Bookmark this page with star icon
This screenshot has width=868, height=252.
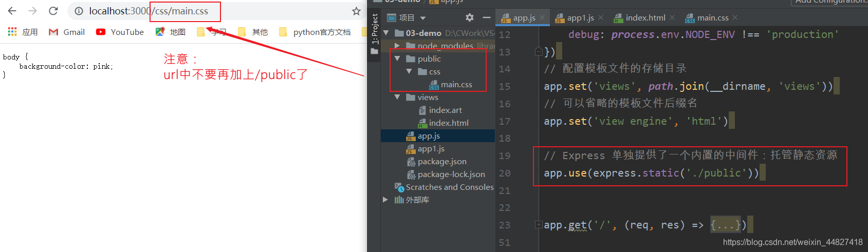pos(356,11)
